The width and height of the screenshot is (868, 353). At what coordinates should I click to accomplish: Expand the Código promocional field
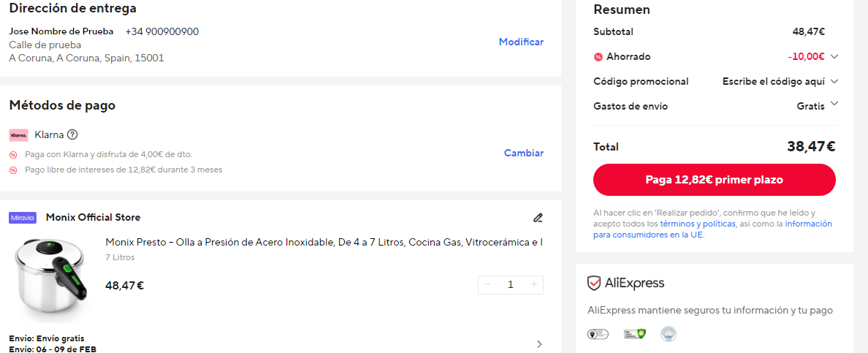834,81
